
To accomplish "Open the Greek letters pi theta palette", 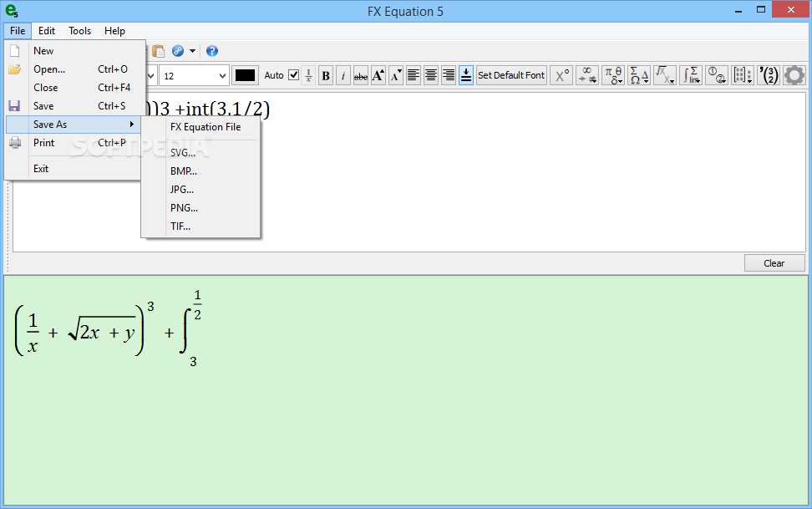I will (x=613, y=76).
